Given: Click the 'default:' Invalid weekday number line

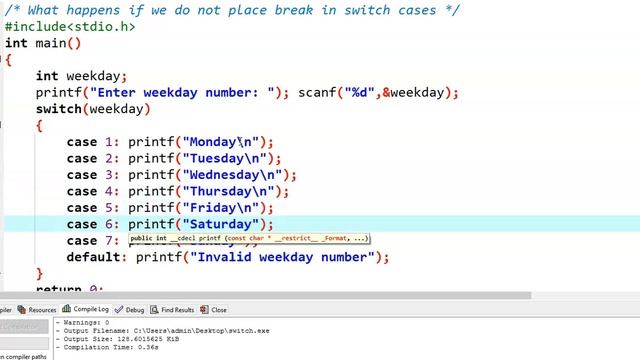Looking at the screenshot, I should tap(228, 257).
